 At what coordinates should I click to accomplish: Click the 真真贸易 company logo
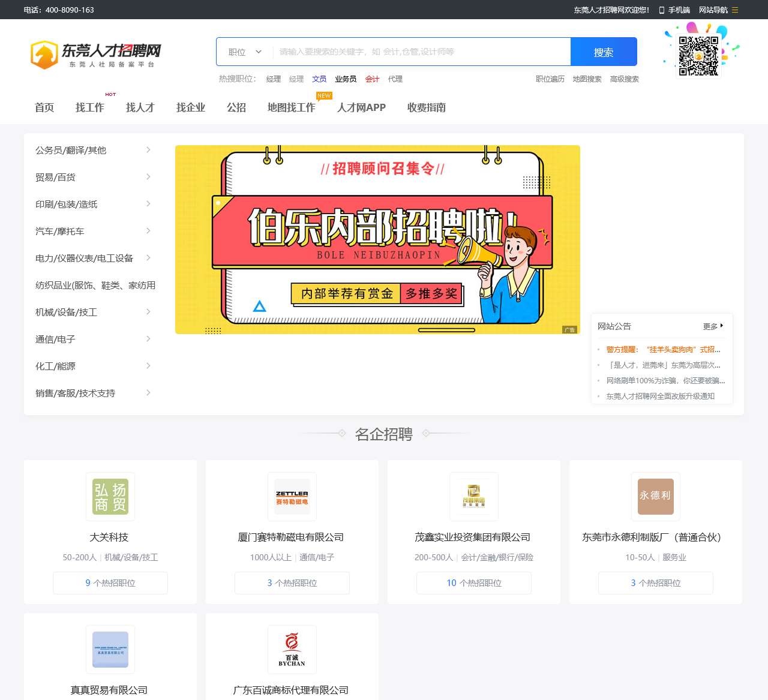pyautogui.click(x=110, y=650)
